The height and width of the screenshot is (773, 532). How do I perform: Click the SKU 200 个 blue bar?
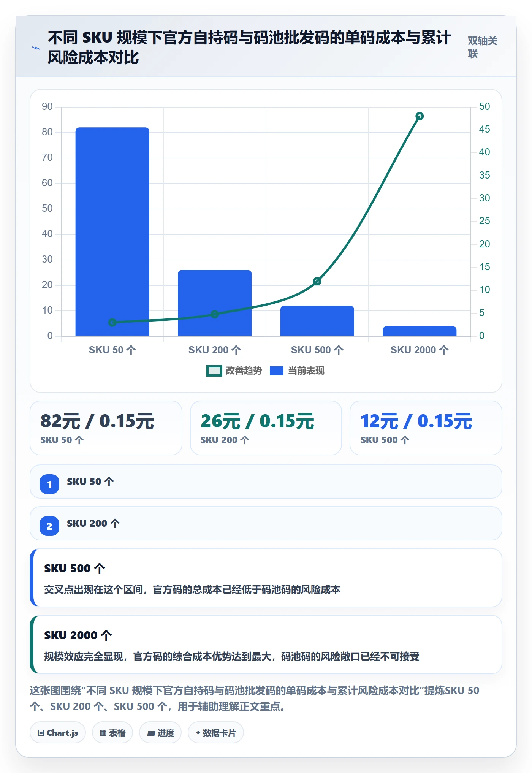[215, 303]
